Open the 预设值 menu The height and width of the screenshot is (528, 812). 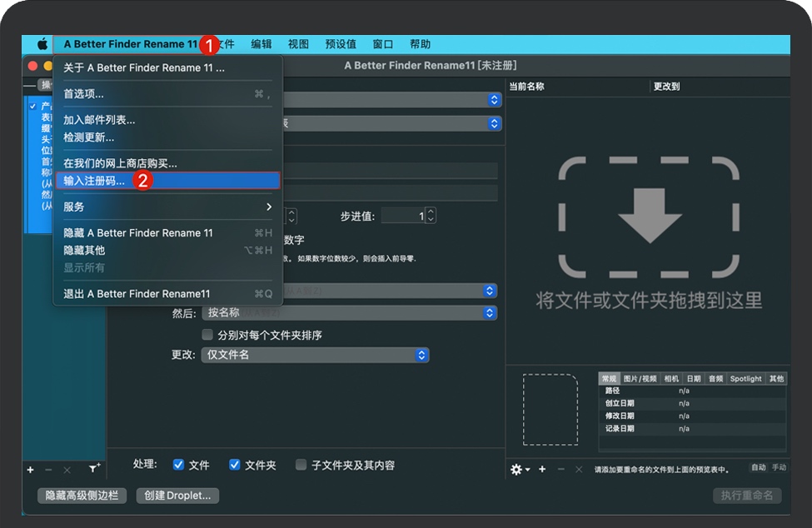pos(341,44)
